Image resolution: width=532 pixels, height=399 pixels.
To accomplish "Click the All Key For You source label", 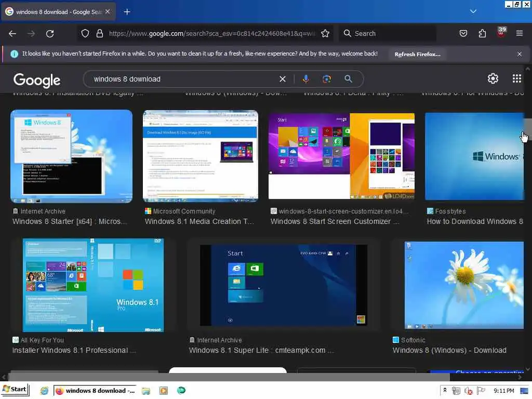I will coord(42,340).
